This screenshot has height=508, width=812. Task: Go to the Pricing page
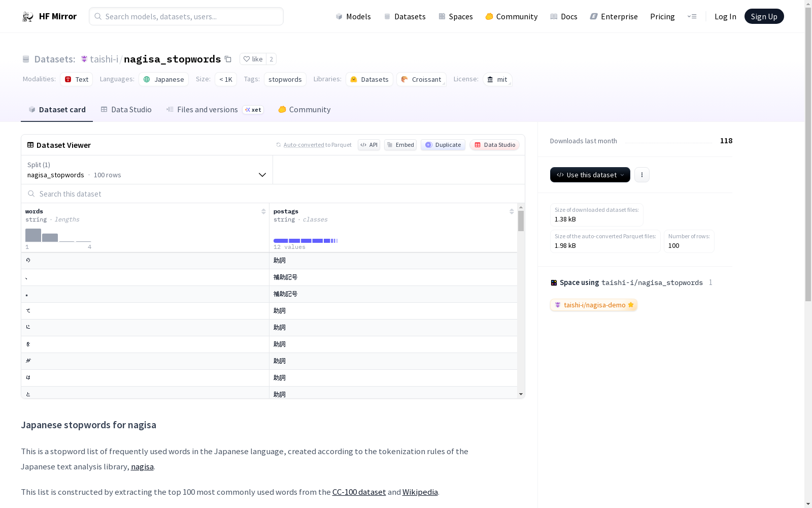point(662,16)
